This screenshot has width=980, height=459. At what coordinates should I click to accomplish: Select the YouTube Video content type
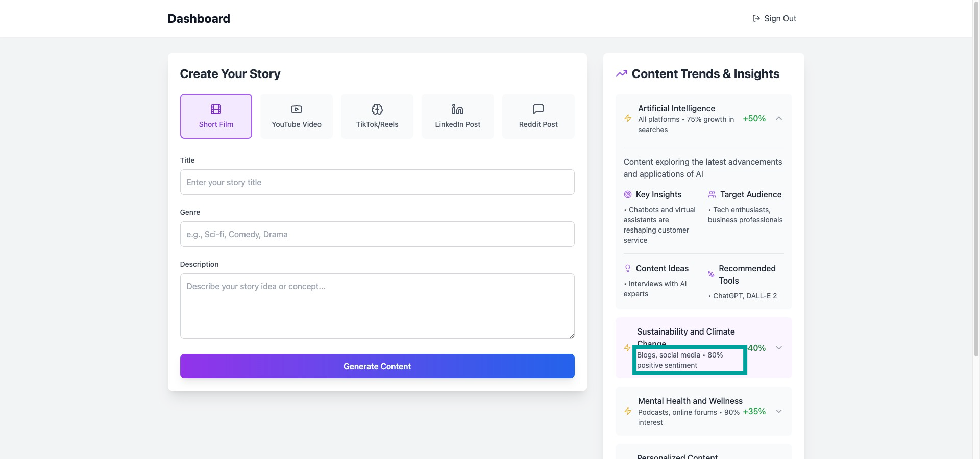coord(297,116)
